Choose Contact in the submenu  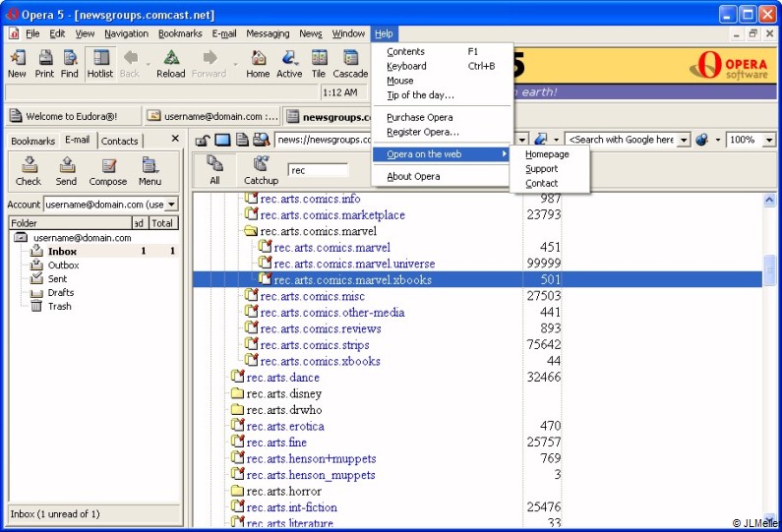pyautogui.click(x=550, y=183)
